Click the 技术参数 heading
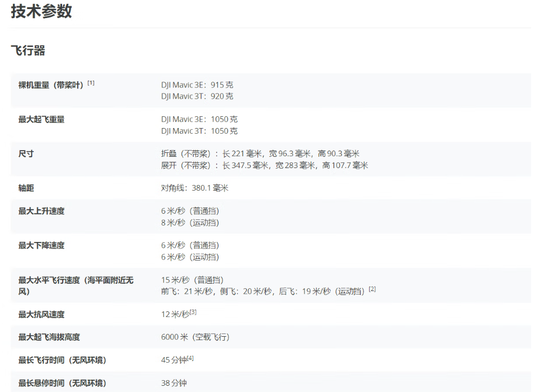 coord(41,11)
